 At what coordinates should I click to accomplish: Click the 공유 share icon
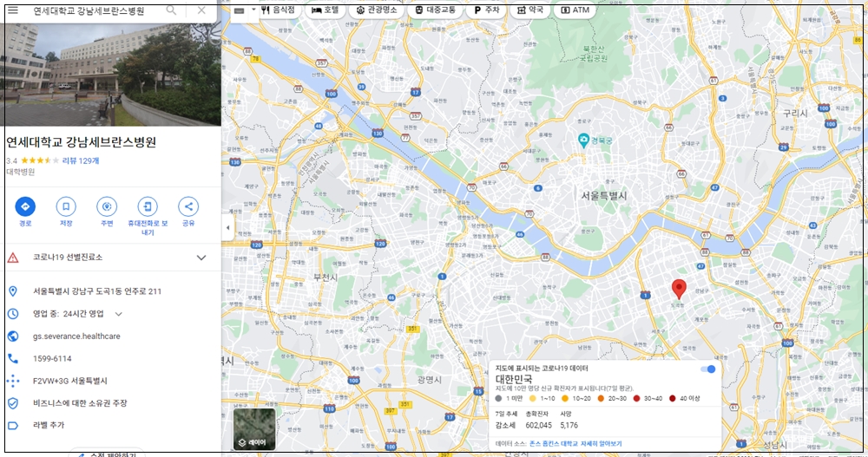click(x=188, y=206)
